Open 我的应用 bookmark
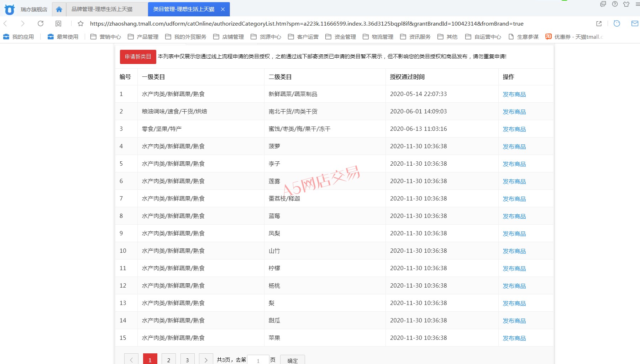The height and width of the screenshot is (364, 640). tap(19, 37)
